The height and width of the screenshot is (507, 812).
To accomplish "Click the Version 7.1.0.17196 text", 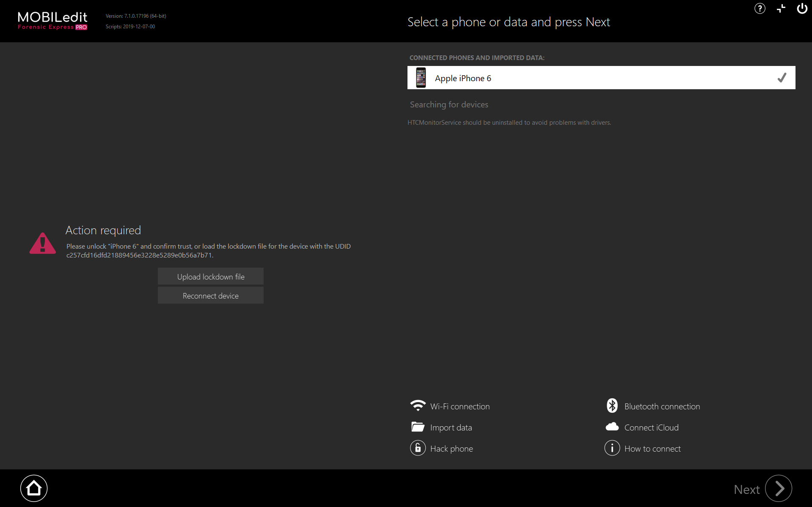I will (136, 16).
